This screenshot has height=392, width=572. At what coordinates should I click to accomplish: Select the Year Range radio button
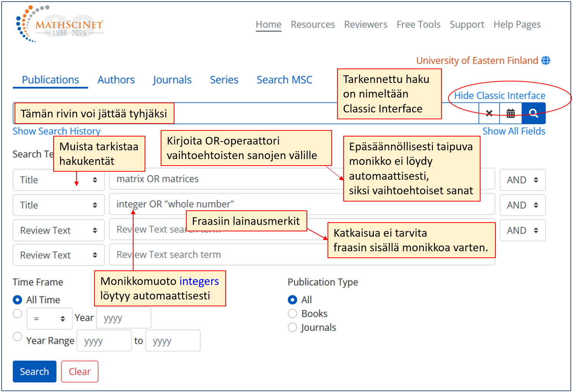(x=17, y=337)
